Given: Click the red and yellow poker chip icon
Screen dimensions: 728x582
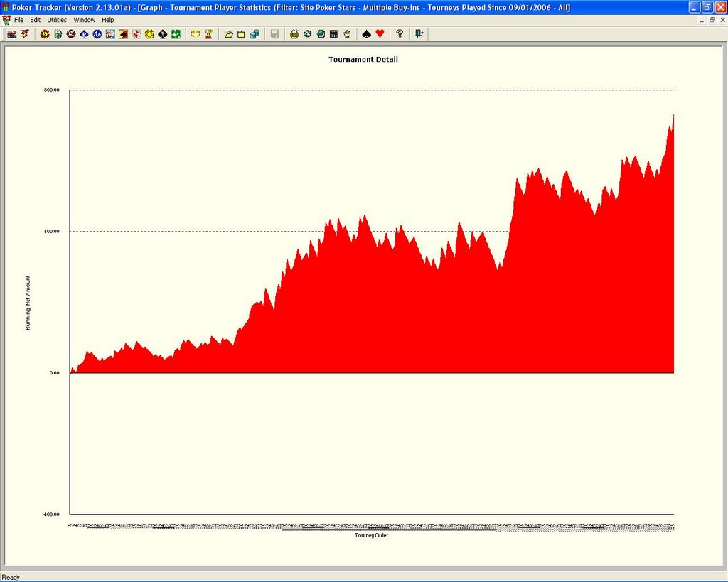Looking at the screenshot, I should point(45,34).
